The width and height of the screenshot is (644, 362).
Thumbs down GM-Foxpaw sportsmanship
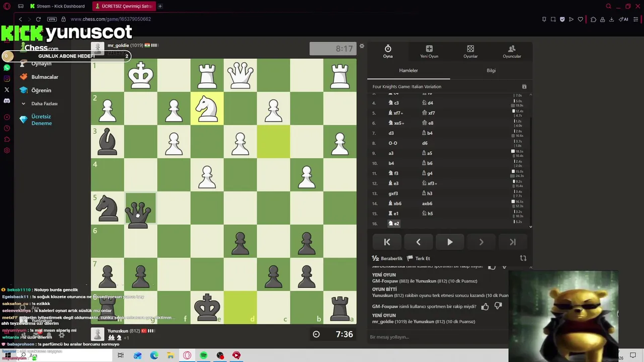point(498,306)
